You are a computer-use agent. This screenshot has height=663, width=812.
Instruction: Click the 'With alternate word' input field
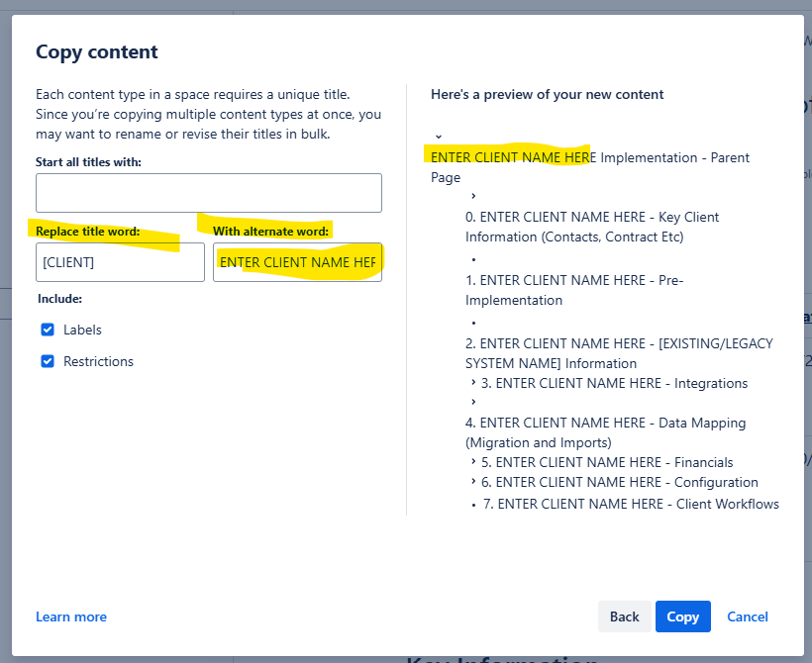297,262
